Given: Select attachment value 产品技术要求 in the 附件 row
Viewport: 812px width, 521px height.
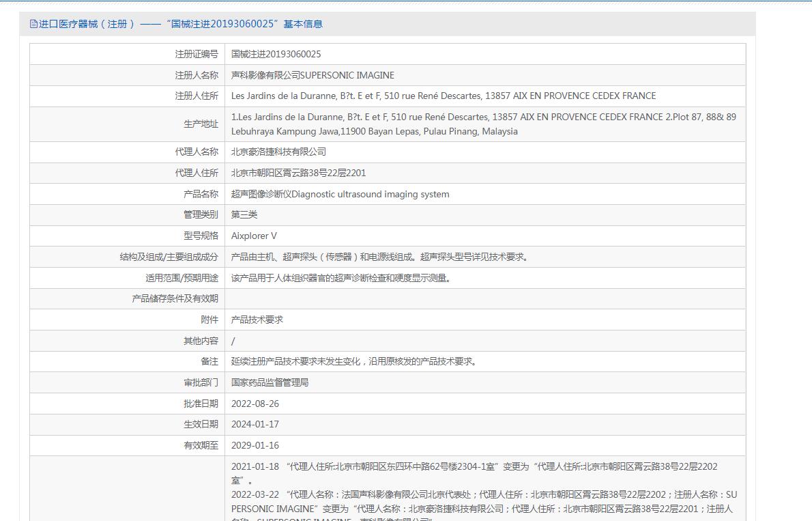Looking at the screenshot, I should pyautogui.click(x=257, y=320).
